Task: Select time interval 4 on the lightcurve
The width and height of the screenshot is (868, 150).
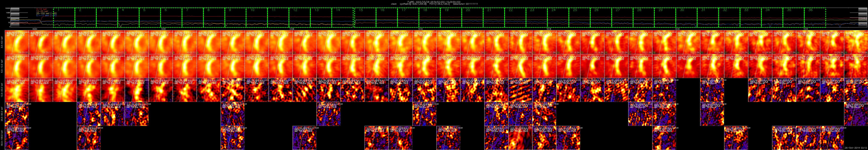Action: click(128, 18)
